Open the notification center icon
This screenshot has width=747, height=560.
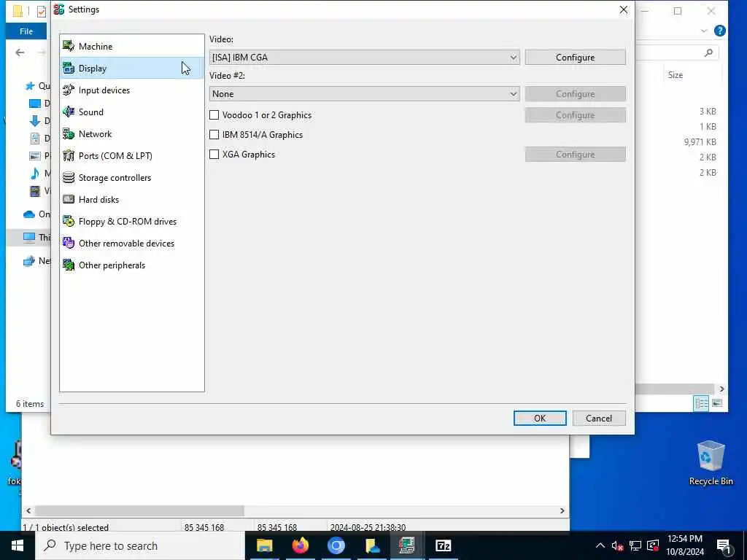click(724, 547)
